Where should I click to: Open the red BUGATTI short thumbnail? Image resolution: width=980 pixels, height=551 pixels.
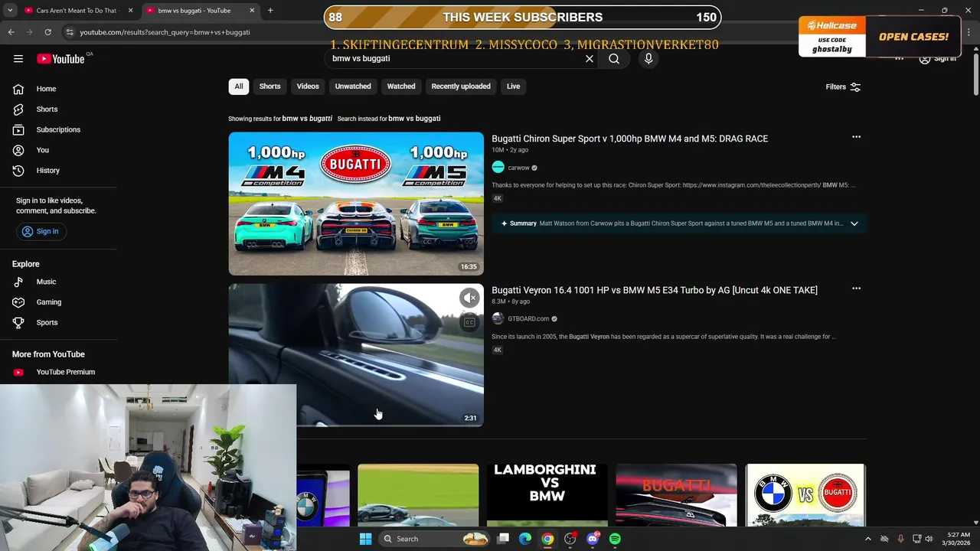(676, 495)
